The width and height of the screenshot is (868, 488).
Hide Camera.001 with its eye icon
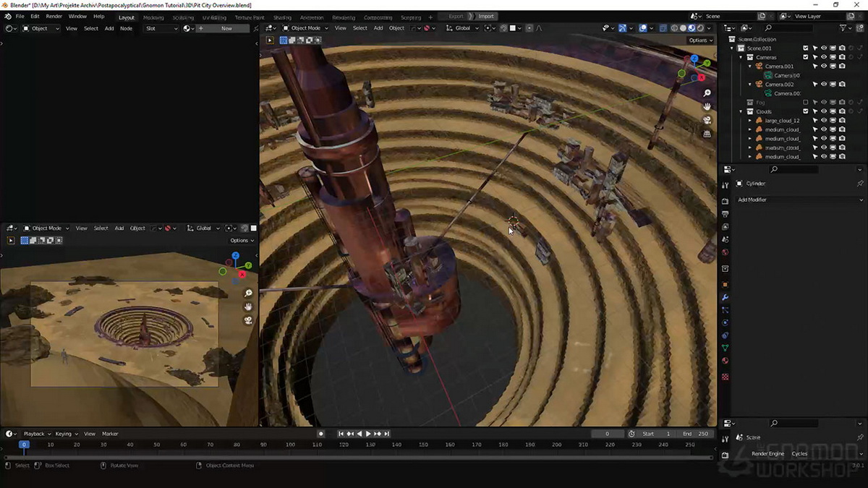[x=824, y=67]
